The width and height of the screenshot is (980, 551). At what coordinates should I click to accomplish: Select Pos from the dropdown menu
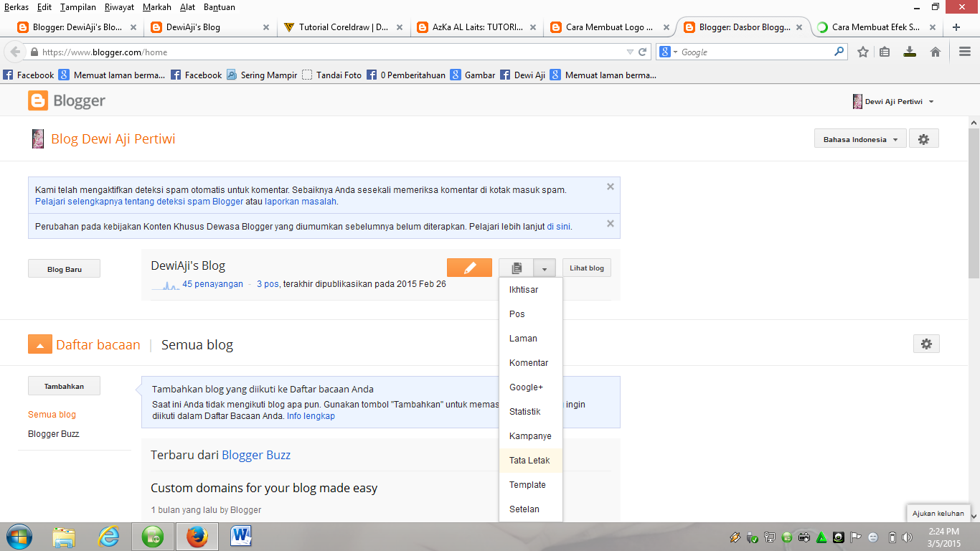[531, 314]
